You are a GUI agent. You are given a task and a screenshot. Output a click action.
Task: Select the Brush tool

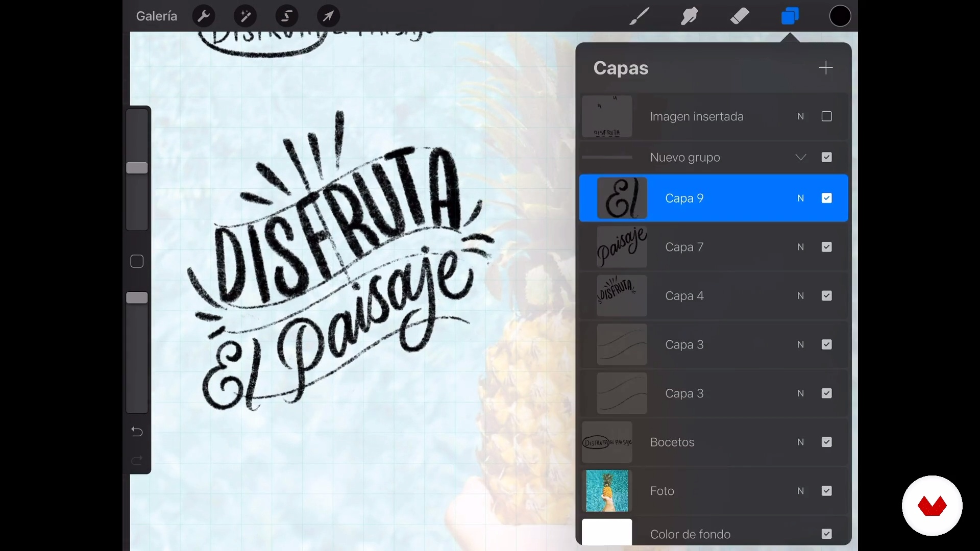pos(639,16)
